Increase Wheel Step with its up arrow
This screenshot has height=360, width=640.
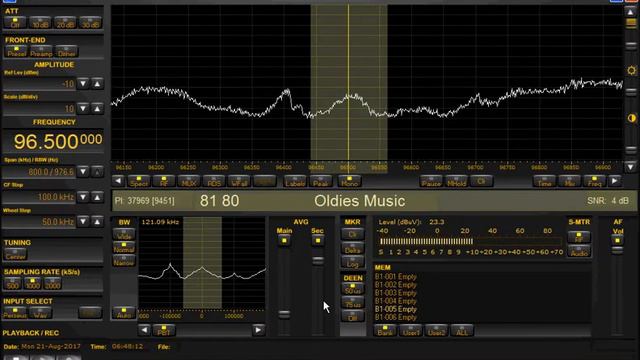[x=97, y=222]
